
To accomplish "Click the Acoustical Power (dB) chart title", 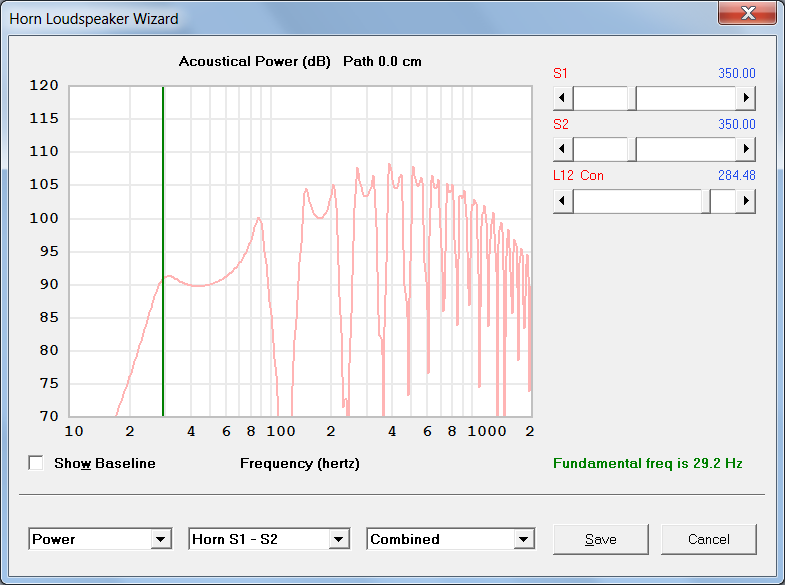I will [254, 62].
